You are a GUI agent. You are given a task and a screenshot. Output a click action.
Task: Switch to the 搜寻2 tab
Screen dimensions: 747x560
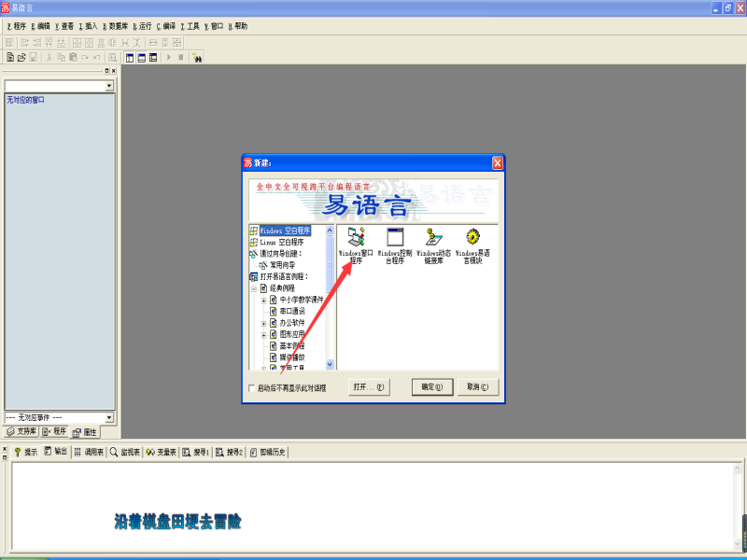[229, 452]
